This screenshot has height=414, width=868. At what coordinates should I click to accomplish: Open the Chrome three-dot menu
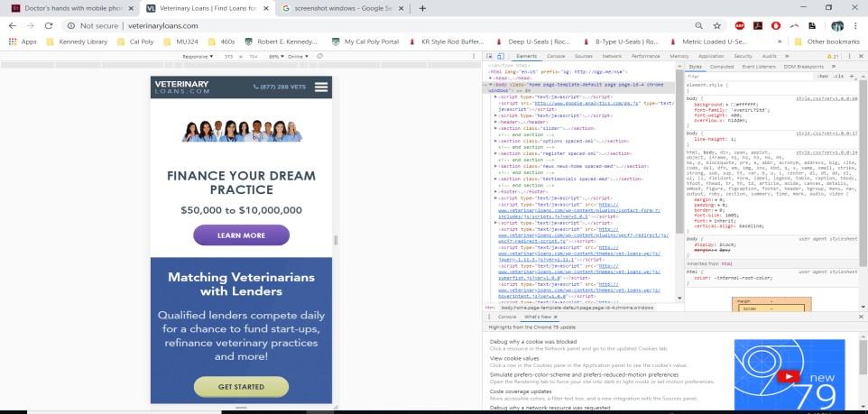[x=856, y=25]
